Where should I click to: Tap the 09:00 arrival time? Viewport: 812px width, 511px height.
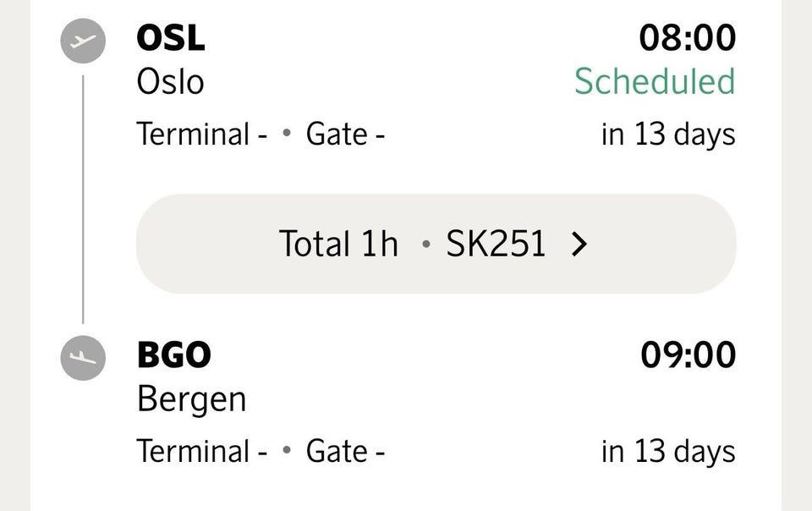pos(687,354)
